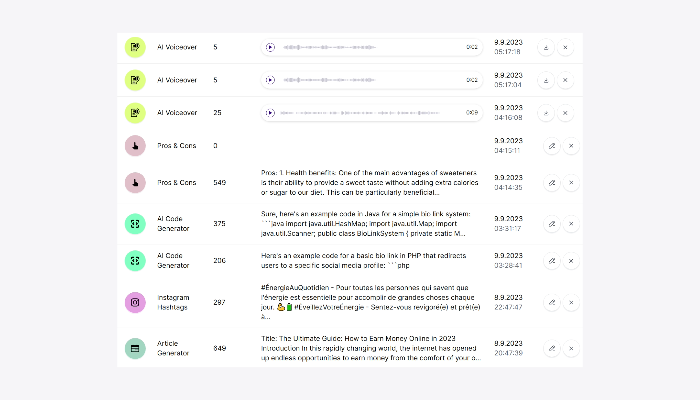
Task: Click the voiceover icon in the 25-word row
Action: point(135,113)
